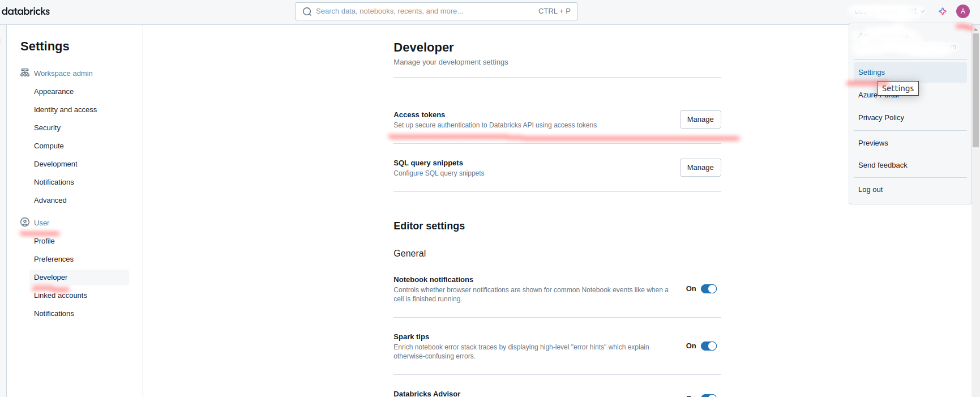
Task: Go to Identity and access
Action: tap(79, 110)
